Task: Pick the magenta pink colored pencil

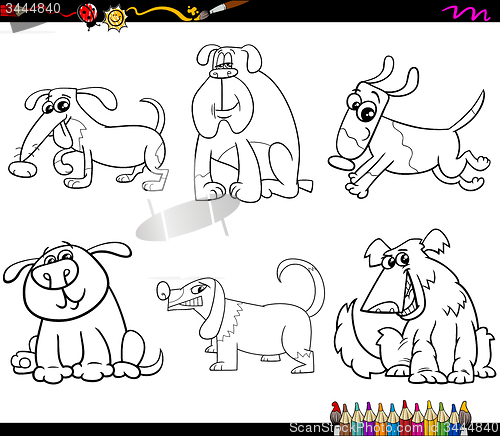Action: point(417,418)
